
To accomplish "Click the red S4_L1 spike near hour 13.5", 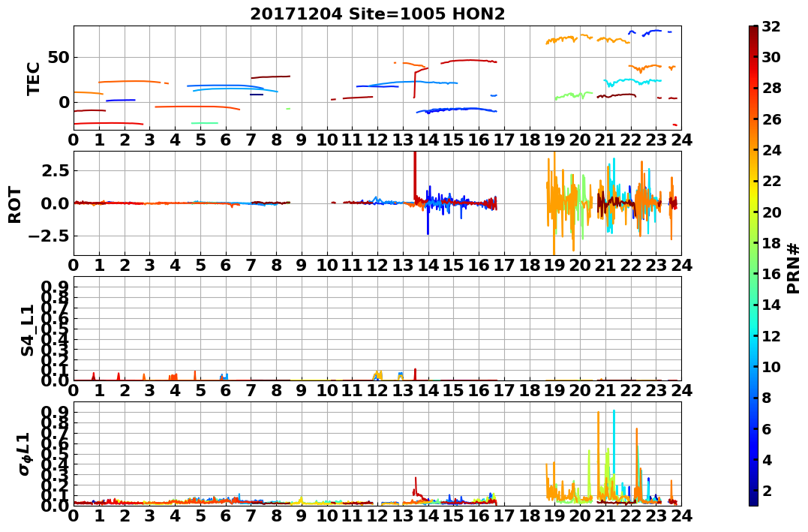I will coord(415,374).
